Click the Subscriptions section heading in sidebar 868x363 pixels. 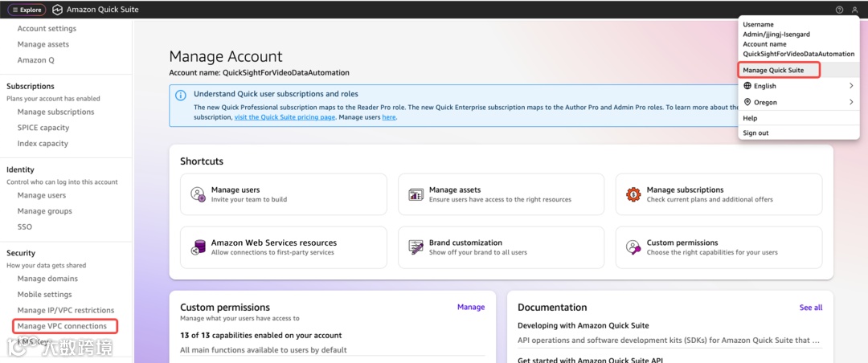(x=31, y=86)
